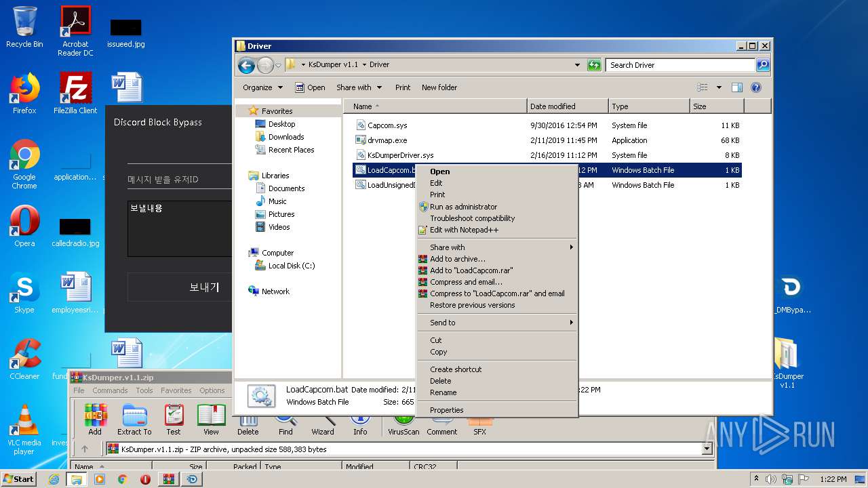Launch FileZilla Client desktop shortcut
The width and height of the screenshot is (868, 488).
(75, 94)
